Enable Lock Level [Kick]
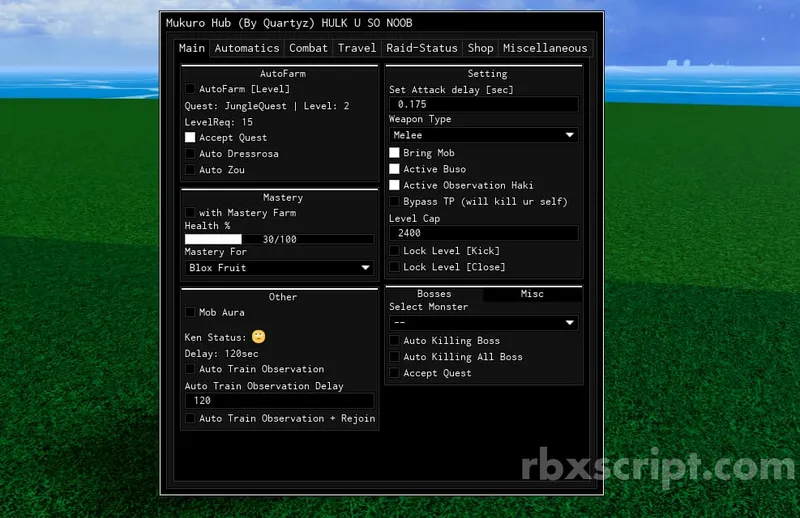This screenshot has height=518, width=800. [x=394, y=251]
